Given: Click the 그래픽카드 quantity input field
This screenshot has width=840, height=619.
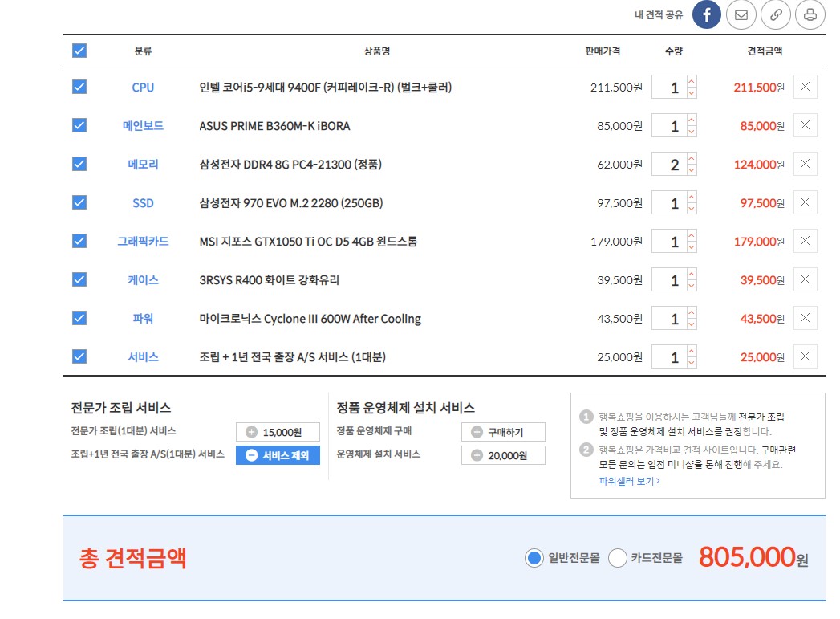Looking at the screenshot, I should click(x=669, y=241).
